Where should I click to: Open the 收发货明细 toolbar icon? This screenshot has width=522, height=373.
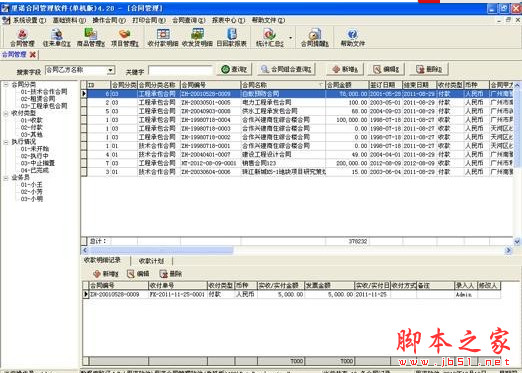point(197,38)
